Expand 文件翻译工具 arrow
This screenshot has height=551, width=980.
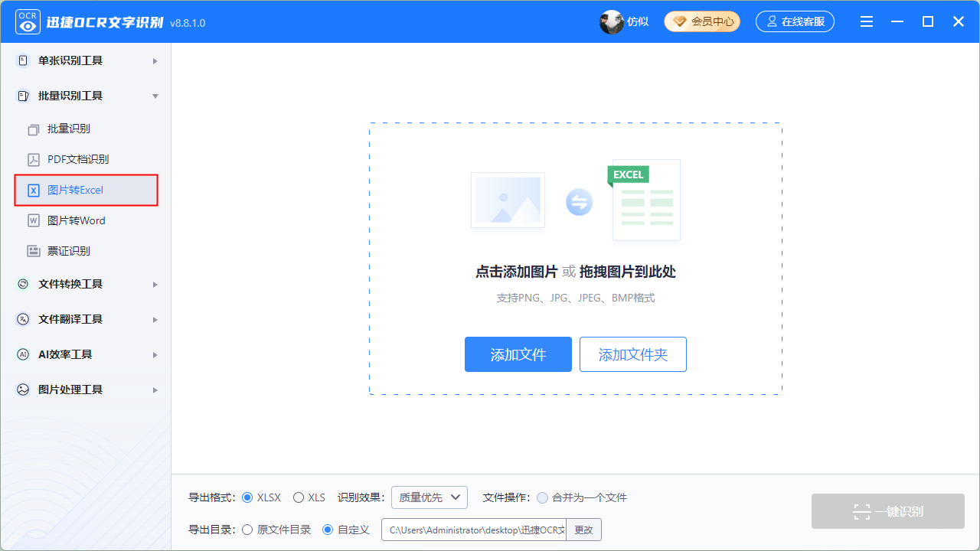(155, 319)
